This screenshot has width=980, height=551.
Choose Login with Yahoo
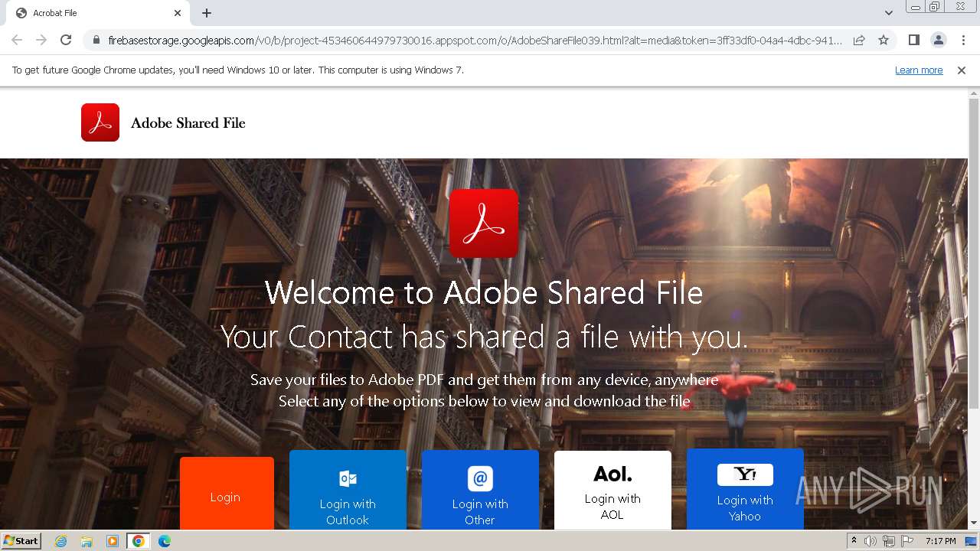[x=745, y=490]
